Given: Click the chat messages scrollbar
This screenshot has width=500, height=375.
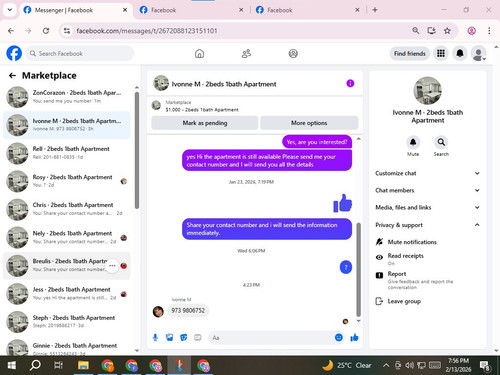Looking at the screenshot, I should coord(359,269).
